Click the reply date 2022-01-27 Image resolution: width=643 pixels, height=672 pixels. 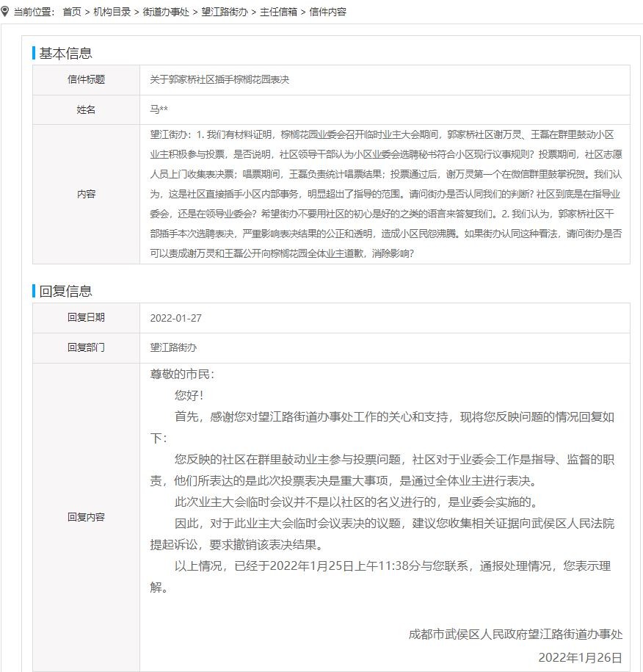(175, 318)
